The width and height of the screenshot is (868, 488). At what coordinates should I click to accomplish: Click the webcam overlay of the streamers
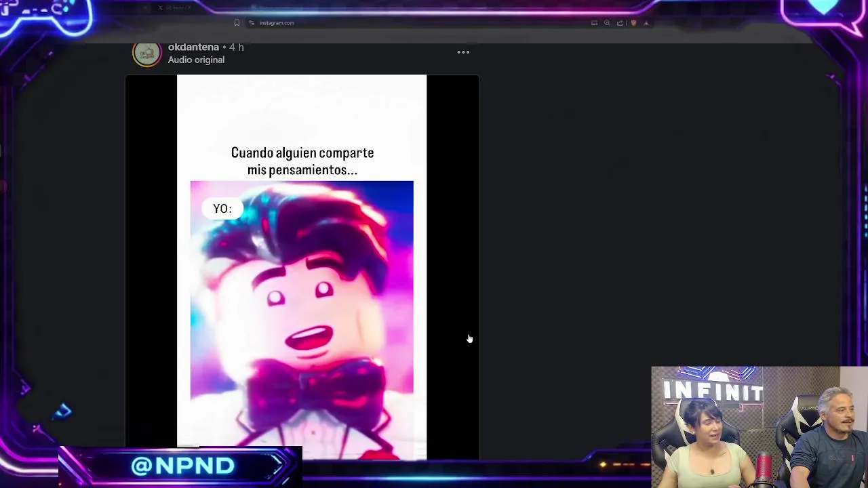pos(759,427)
